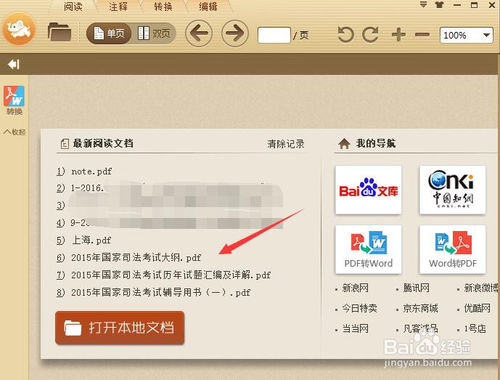Open the 腾讯网 link
The width and height of the screenshot is (500, 380).
tap(416, 288)
